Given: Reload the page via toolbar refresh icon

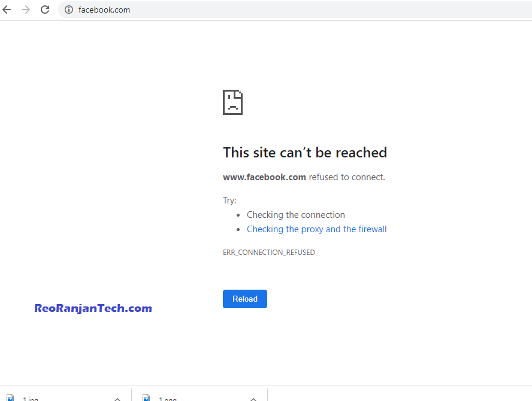Looking at the screenshot, I should (x=45, y=10).
